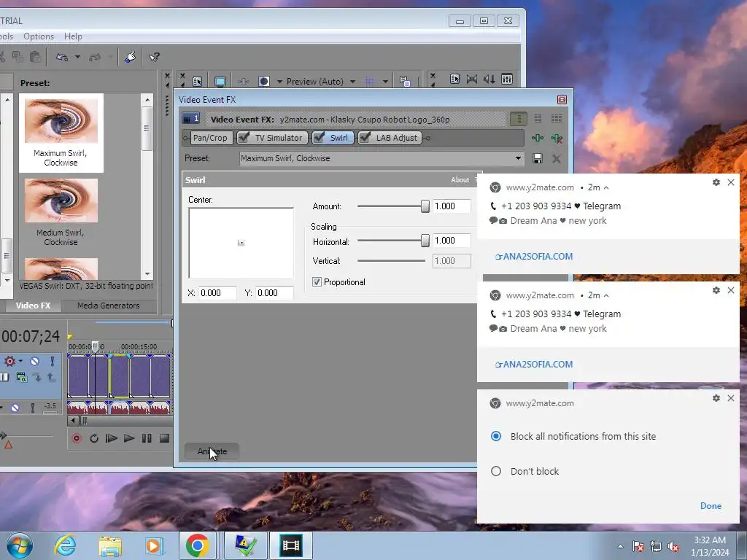Click the Swirl Amount slider handle
747x560 pixels.
tap(425, 206)
